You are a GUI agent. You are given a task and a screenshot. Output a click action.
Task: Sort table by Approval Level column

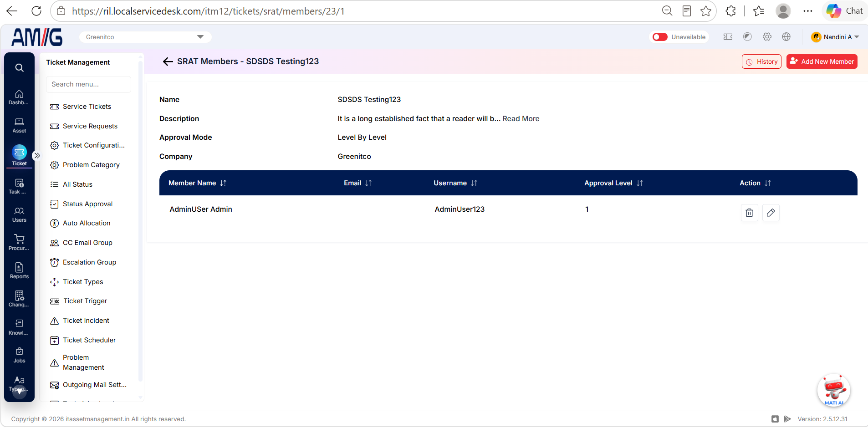(640, 183)
